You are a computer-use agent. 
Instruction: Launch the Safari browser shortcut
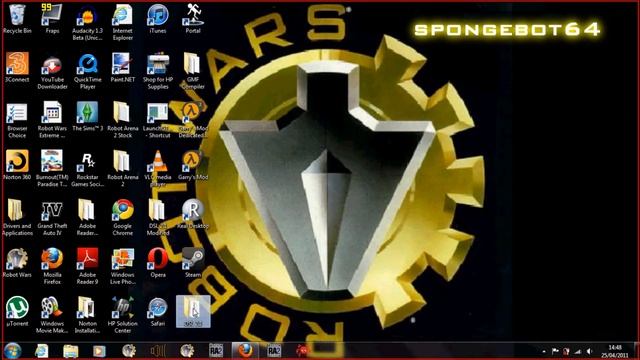tap(158, 311)
